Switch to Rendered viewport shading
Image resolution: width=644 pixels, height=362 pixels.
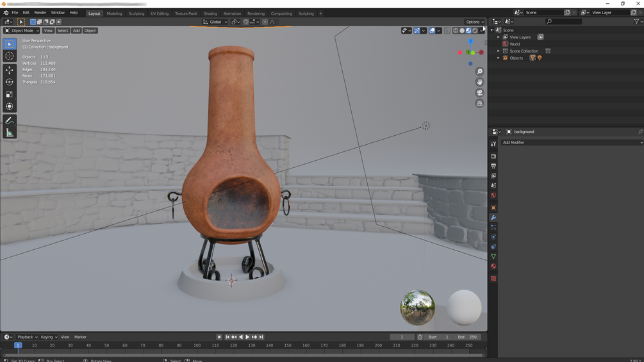point(475,30)
